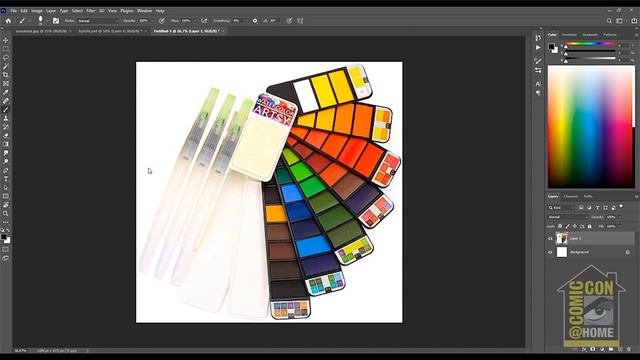Toggle layer filtering on/off switch

click(x=621, y=207)
